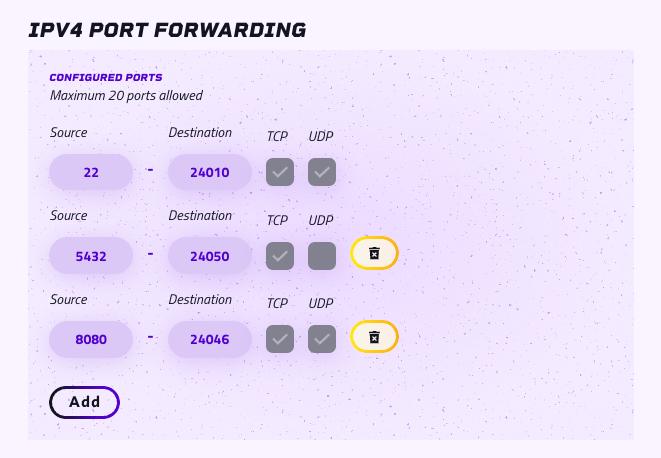This screenshot has width=661, height=458.
Task: Disable UDP for the 8080 rule
Action: pos(322,339)
